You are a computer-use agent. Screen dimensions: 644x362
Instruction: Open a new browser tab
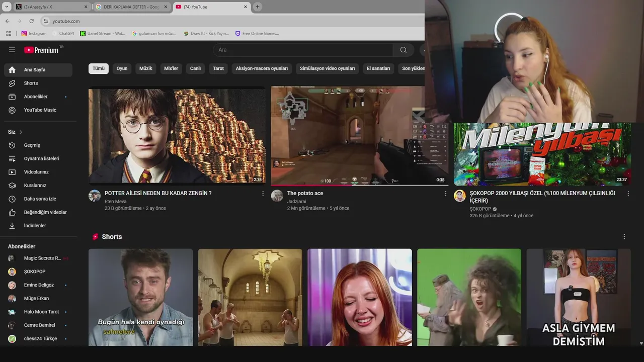point(258,7)
